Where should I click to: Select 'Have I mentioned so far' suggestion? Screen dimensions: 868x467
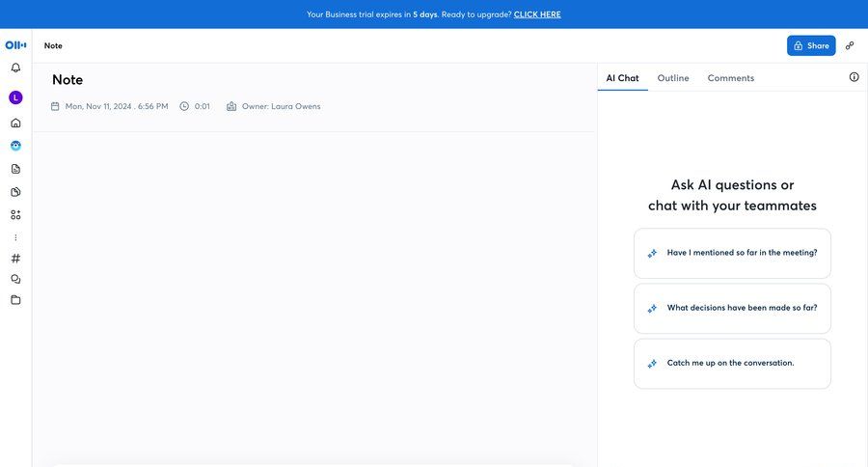732,253
